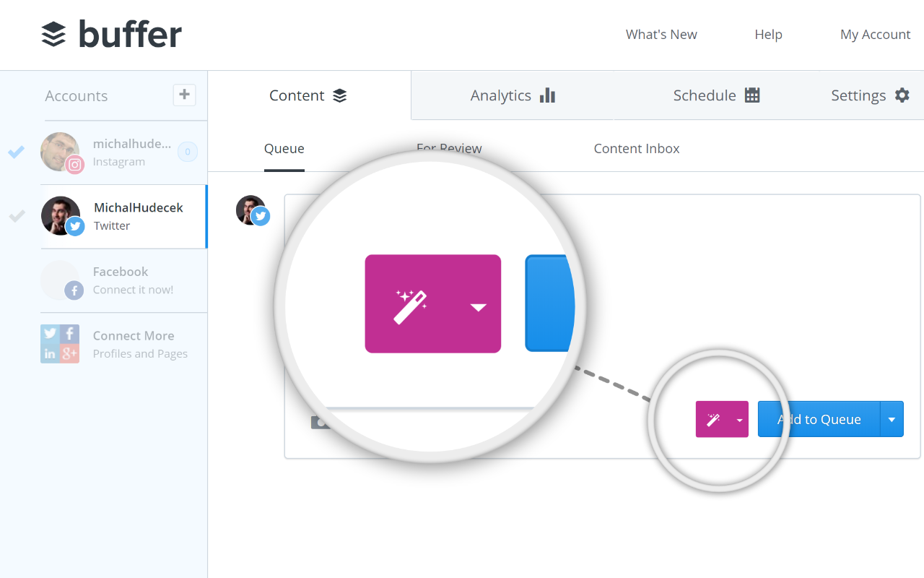Expand the pink magic wand dropdown arrow
This screenshot has height=578, width=924.
[739, 420]
